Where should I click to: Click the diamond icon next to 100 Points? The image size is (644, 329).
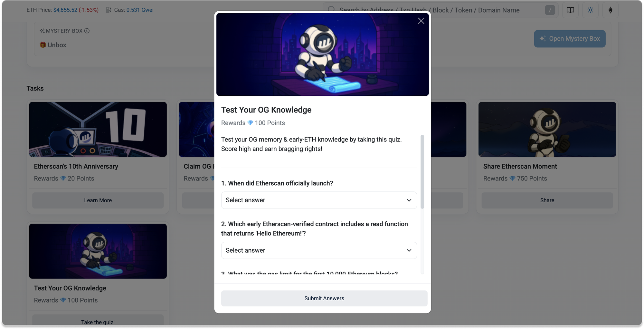[x=250, y=123]
